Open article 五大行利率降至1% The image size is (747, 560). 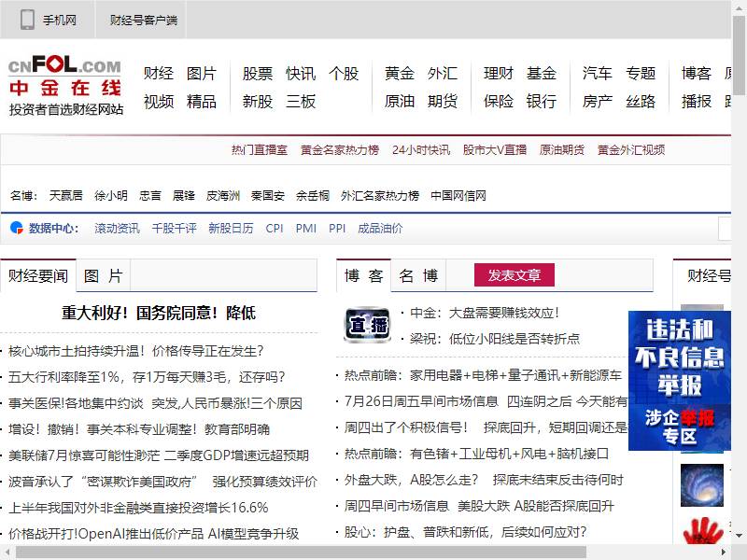pyautogui.click(x=147, y=377)
